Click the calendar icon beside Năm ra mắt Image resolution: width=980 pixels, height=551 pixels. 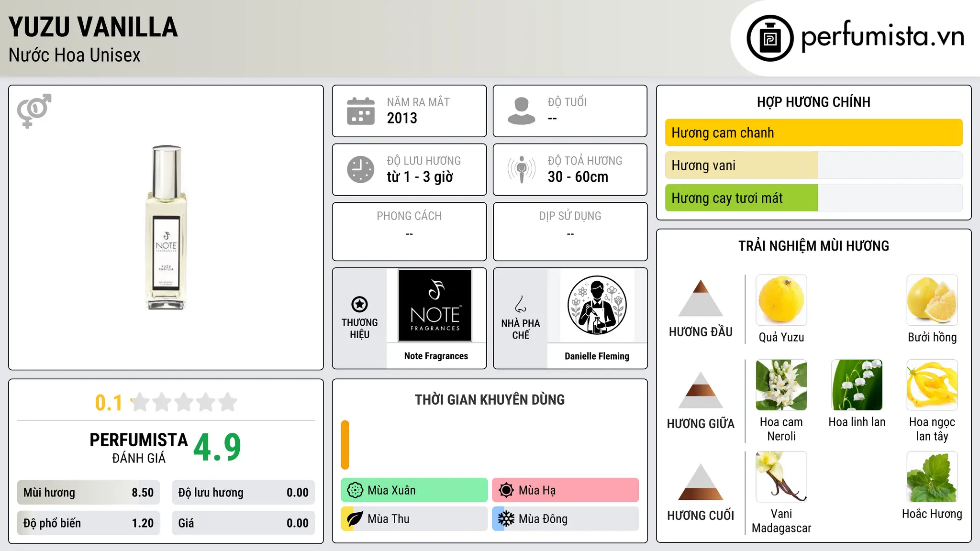[x=361, y=111]
